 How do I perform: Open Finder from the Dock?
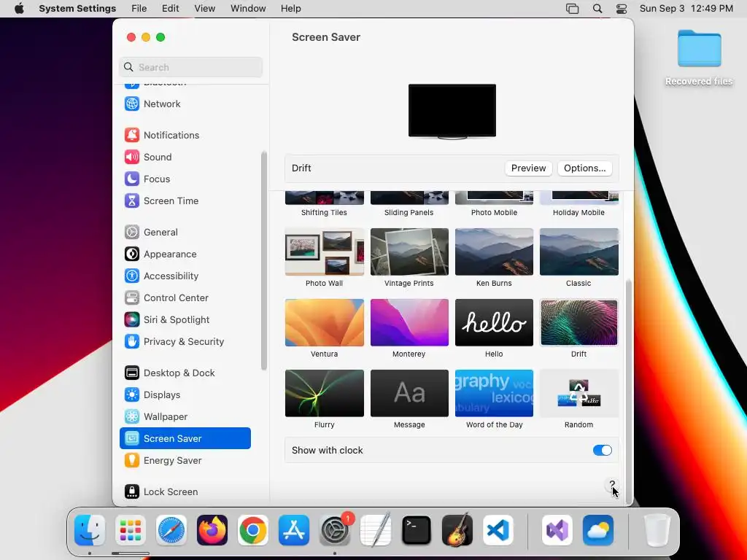point(90,530)
